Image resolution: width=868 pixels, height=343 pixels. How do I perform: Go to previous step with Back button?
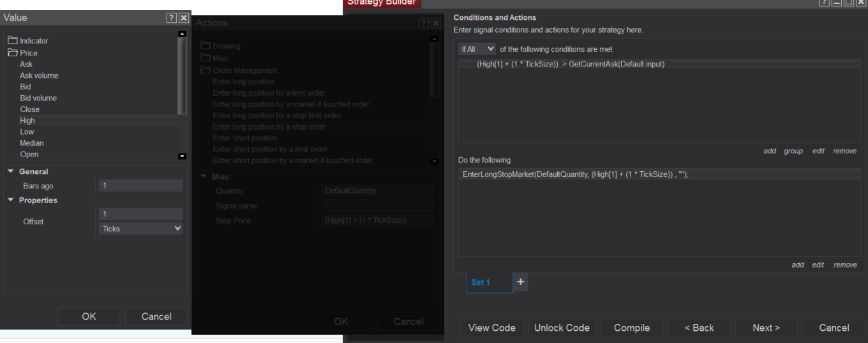[x=700, y=328]
